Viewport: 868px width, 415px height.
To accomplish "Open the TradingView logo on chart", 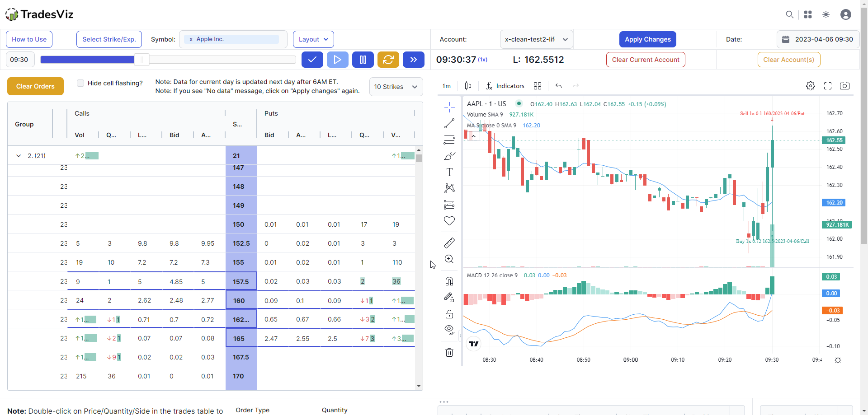I will coord(473,344).
